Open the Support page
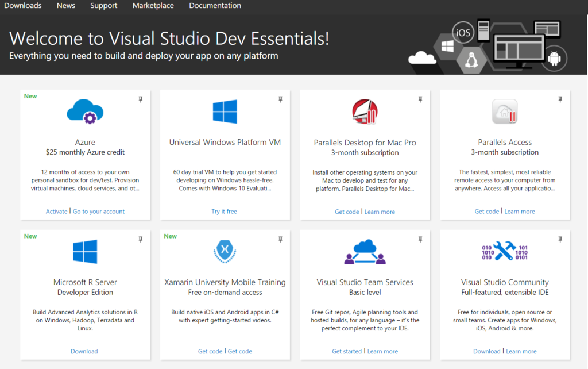Viewport: 588px width, 369px height. 103,6
